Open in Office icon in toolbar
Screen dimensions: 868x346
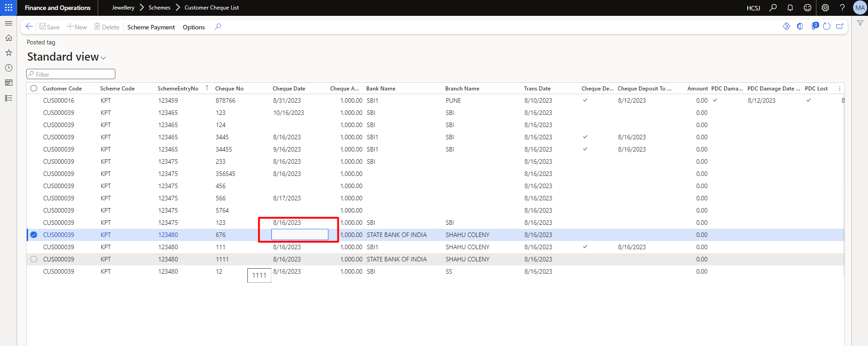pos(800,26)
